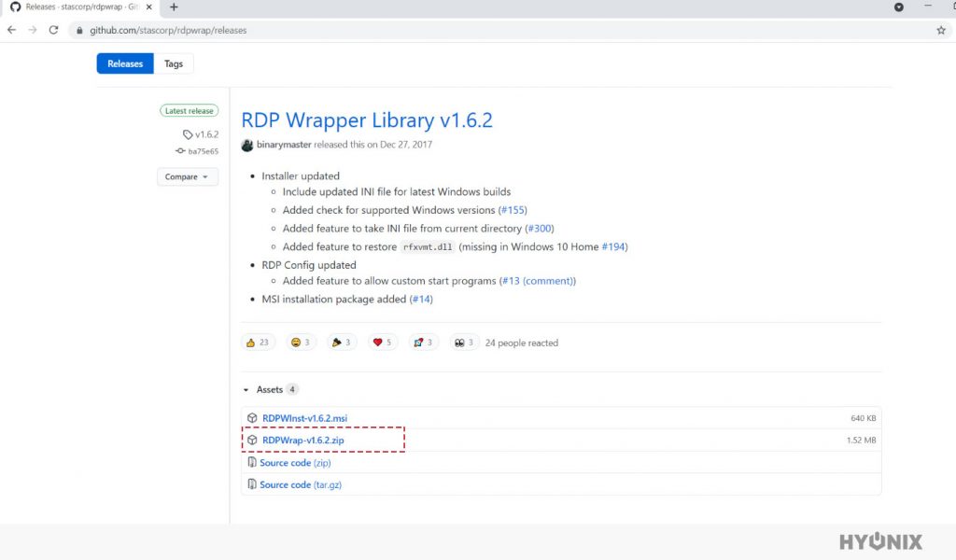
Task: Click the package icon beside RDPWInst-v1.6.2.msi
Action: point(253,417)
